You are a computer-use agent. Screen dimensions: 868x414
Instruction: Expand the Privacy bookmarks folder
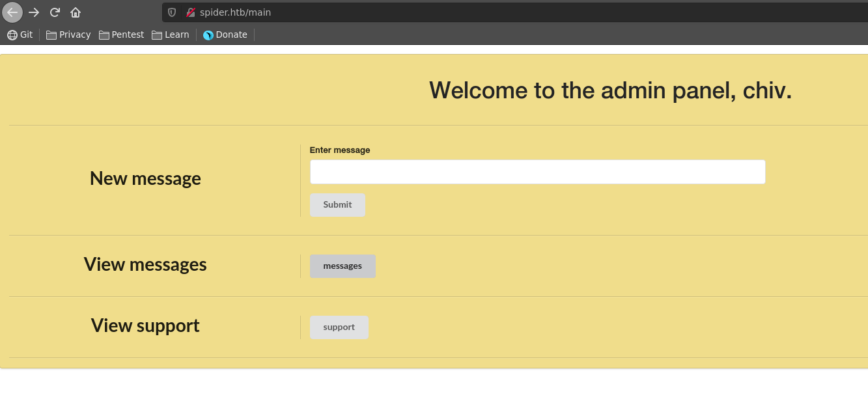pos(68,34)
